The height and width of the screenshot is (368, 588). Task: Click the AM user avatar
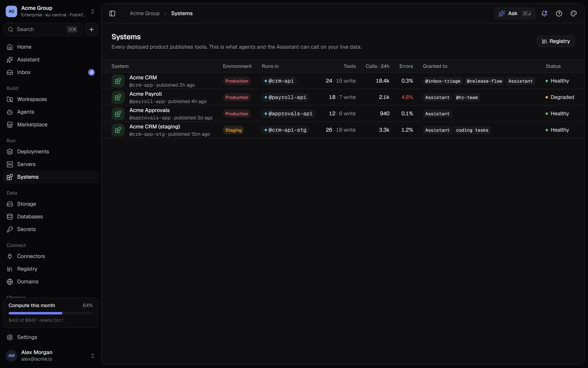tap(11, 356)
